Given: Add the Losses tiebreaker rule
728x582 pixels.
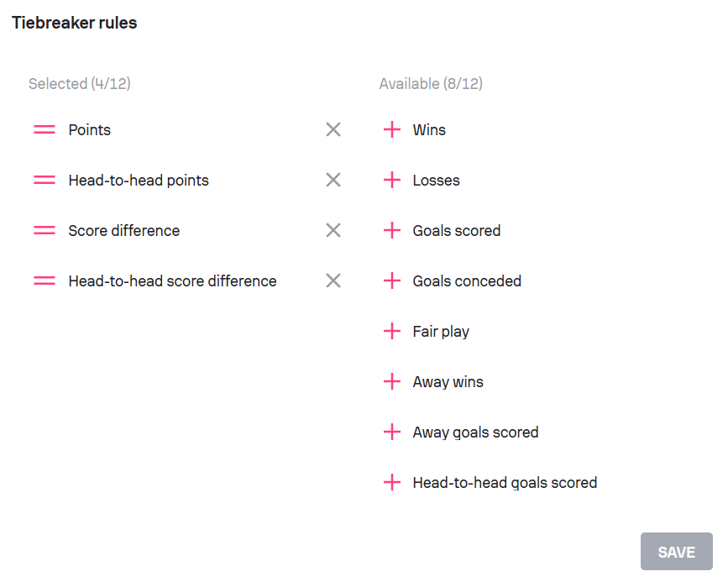Looking at the screenshot, I should [392, 180].
